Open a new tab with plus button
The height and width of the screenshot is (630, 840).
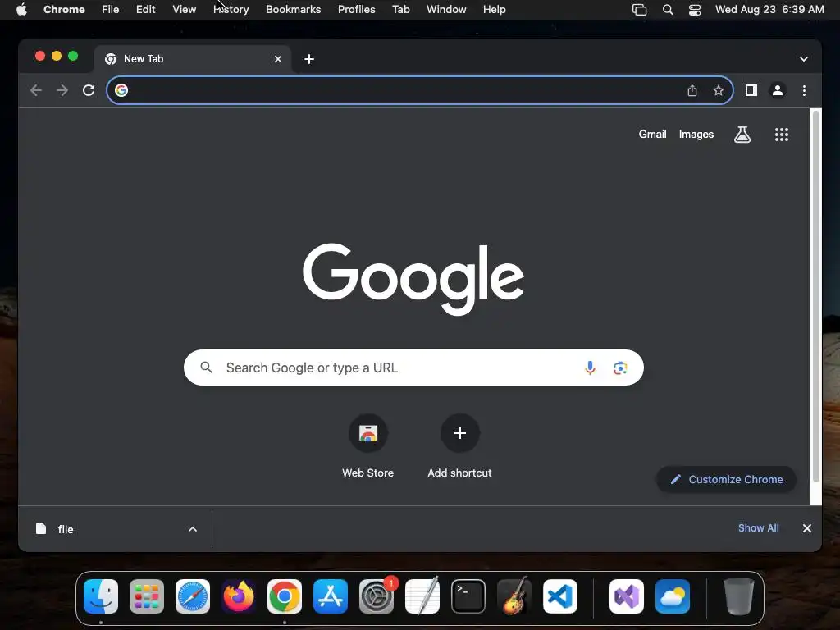click(x=309, y=59)
